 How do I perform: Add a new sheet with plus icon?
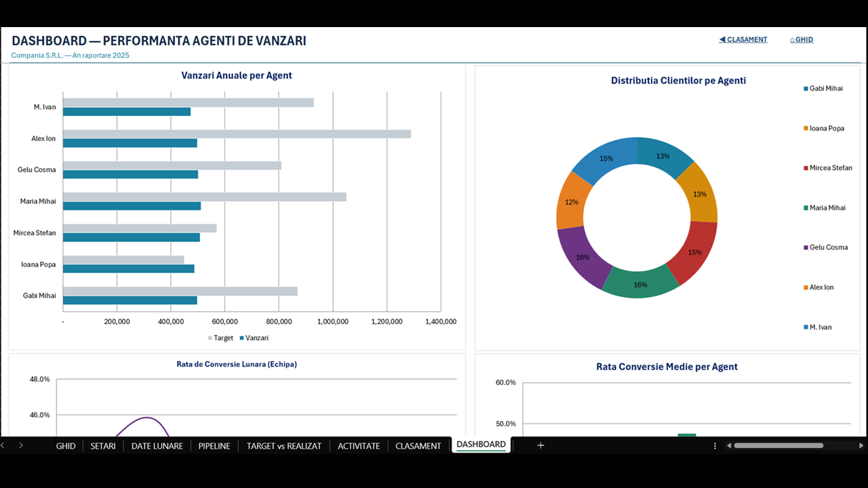tap(540, 445)
